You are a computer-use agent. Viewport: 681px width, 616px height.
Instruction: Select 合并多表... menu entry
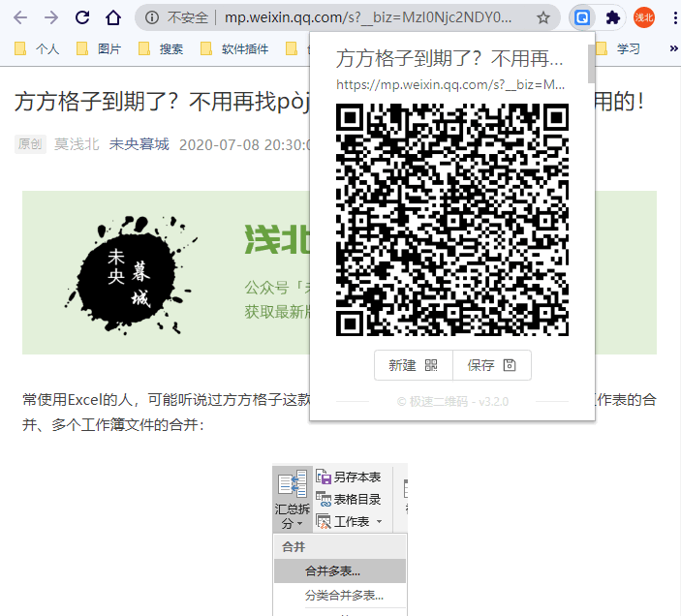tap(340, 570)
